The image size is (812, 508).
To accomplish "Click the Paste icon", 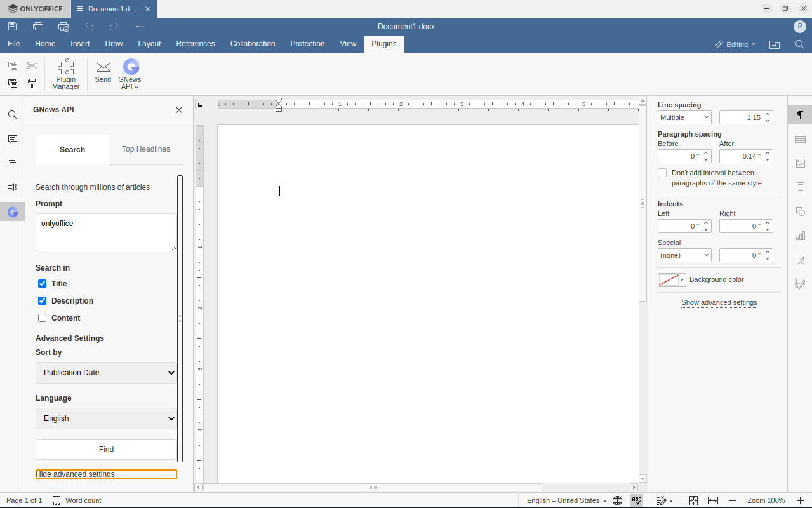I will pos(13,83).
